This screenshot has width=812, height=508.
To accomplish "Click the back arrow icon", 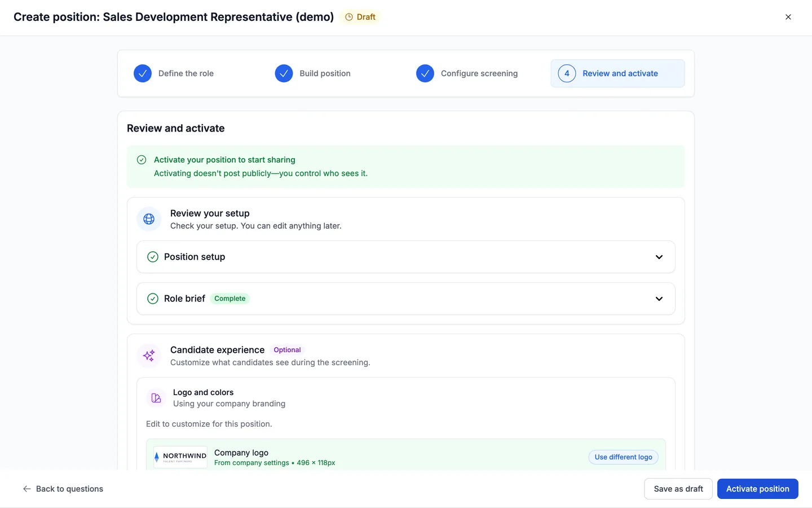I will [27, 489].
